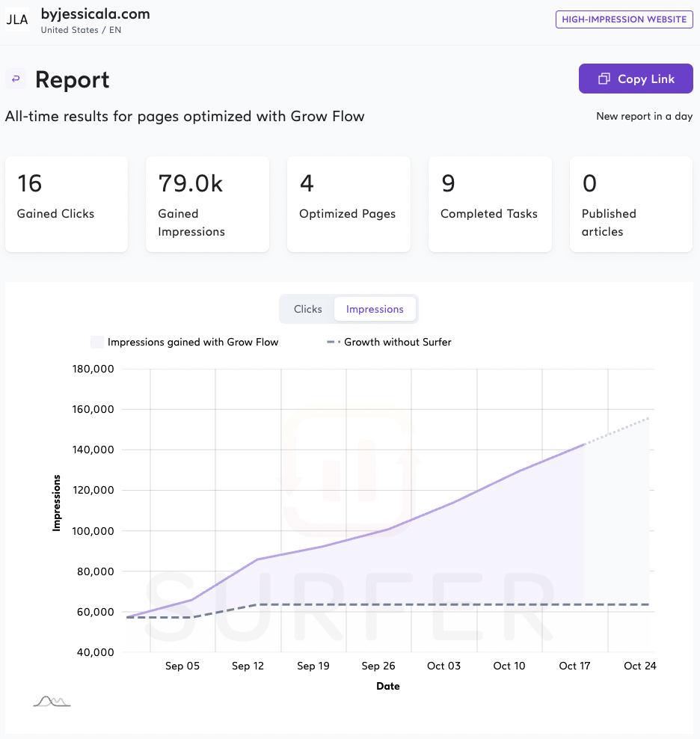Click the Sep 26 date axis label
This screenshot has width=700, height=739.
[x=378, y=666]
